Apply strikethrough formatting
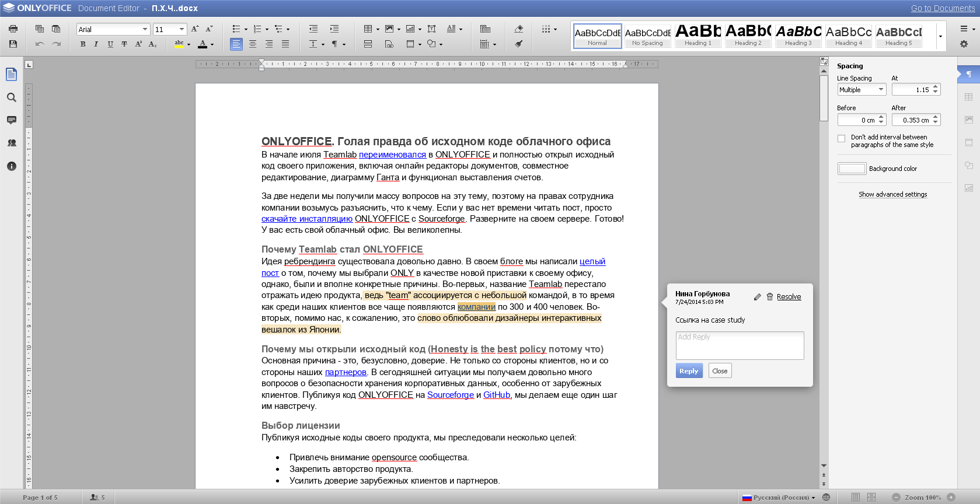 point(124,44)
